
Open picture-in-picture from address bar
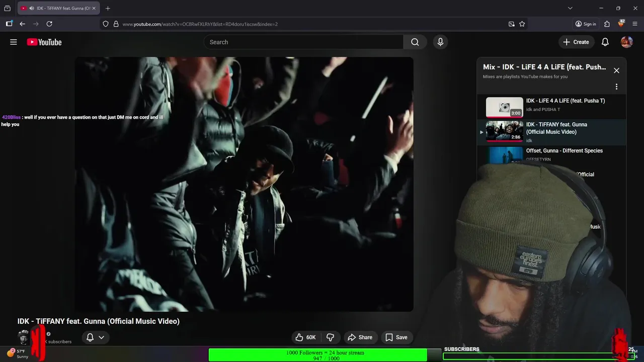point(512,24)
